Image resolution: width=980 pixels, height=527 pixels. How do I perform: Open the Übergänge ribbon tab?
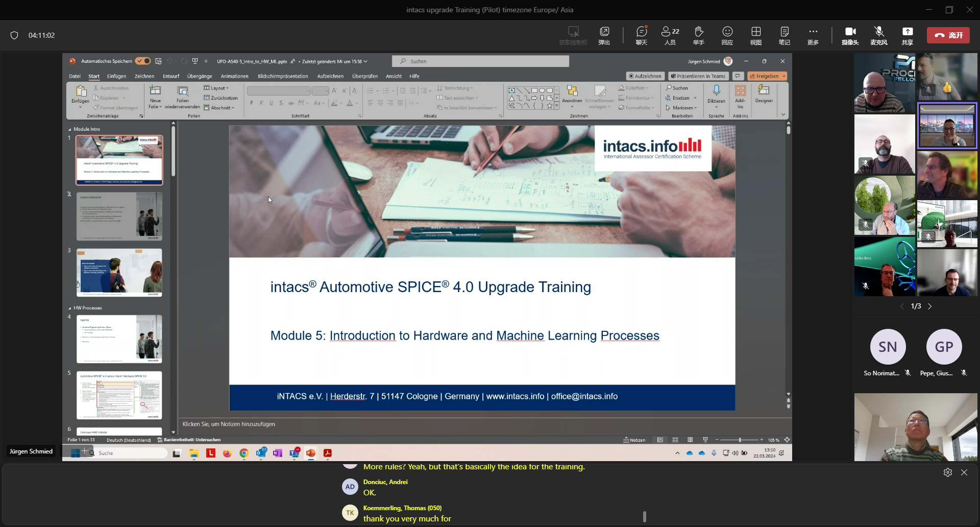[x=200, y=76]
